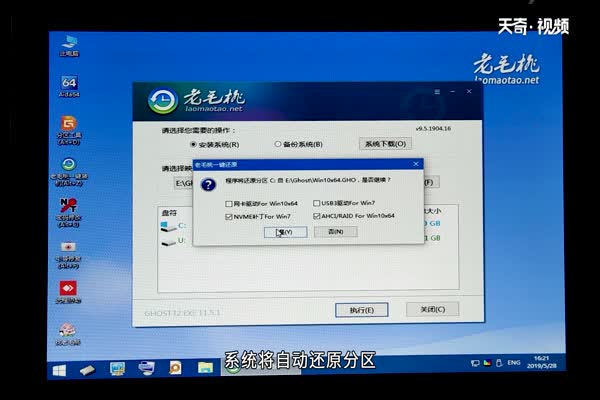
Task: Confirm restore with the 是(Y) button
Action: 285,232
